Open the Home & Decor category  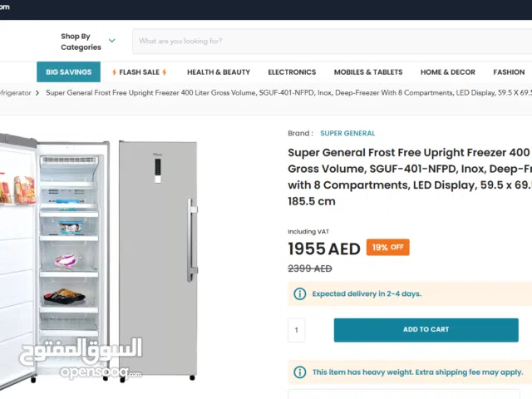448,72
